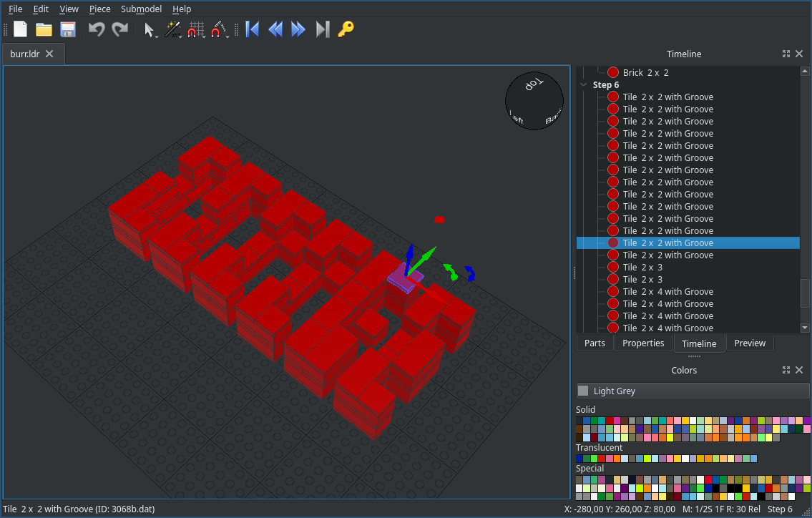The width and height of the screenshot is (812, 518).
Task: Open the File menu
Action: pyautogui.click(x=16, y=9)
